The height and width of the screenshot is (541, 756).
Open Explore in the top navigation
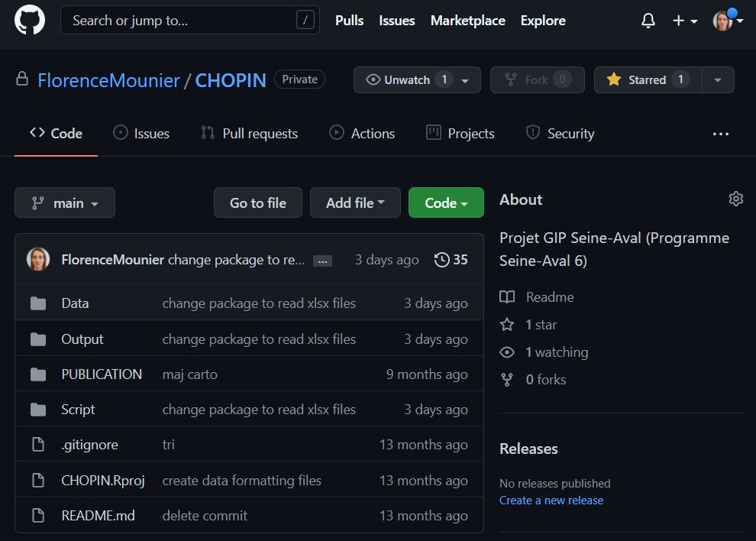(543, 21)
